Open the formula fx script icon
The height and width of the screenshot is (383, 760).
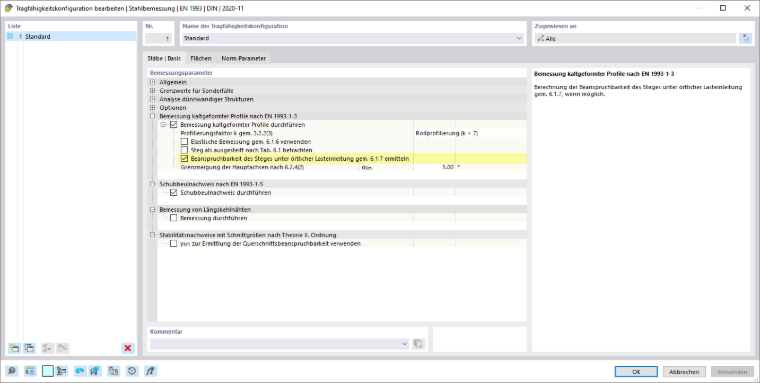click(150, 371)
